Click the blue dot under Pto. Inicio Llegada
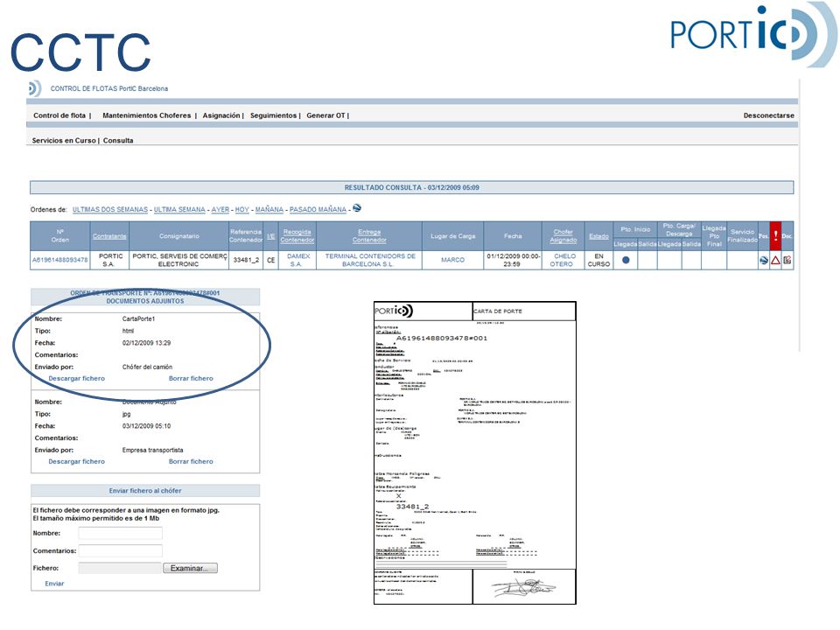The width and height of the screenshot is (840, 630). click(x=625, y=261)
